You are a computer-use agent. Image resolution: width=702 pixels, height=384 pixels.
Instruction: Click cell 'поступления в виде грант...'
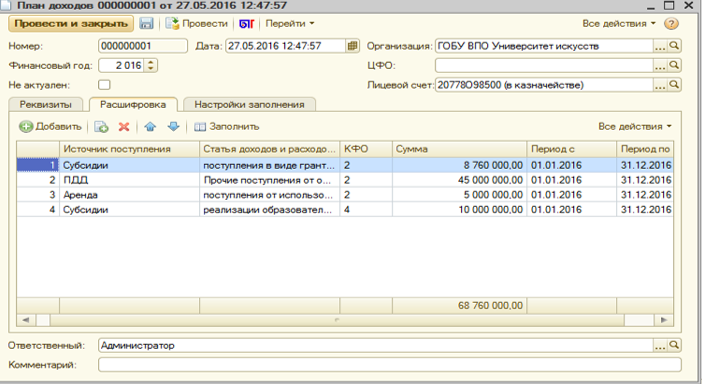[269, 165]
